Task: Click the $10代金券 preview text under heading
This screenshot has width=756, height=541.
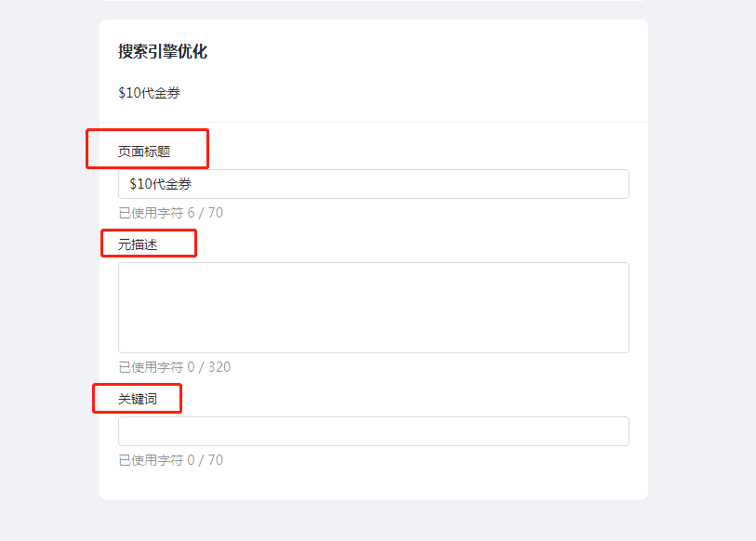Action: click(x=149, y=93)
